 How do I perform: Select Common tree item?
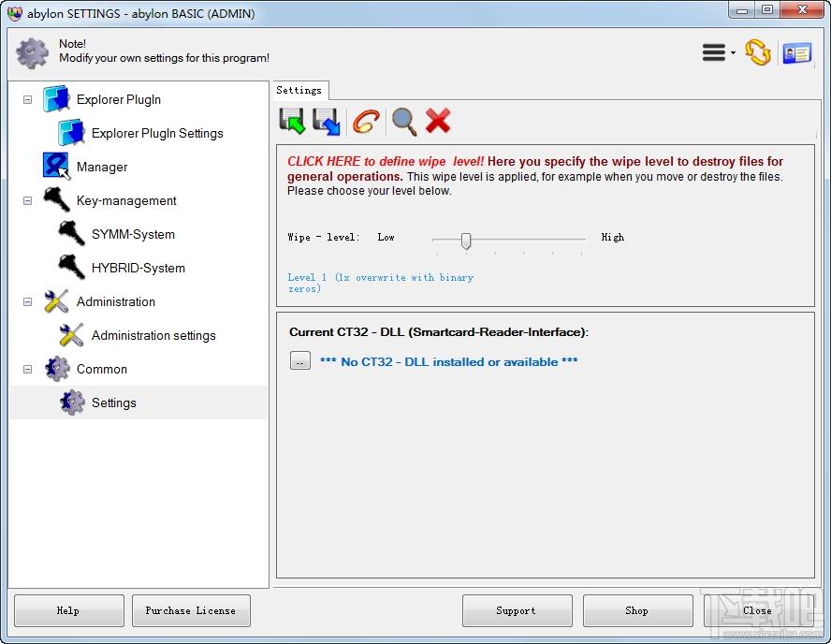[x=102, y=369]
